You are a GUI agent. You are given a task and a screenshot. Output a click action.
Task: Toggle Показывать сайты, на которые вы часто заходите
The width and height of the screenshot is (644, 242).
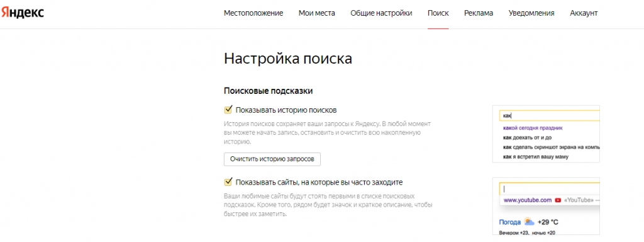point(228,181)
